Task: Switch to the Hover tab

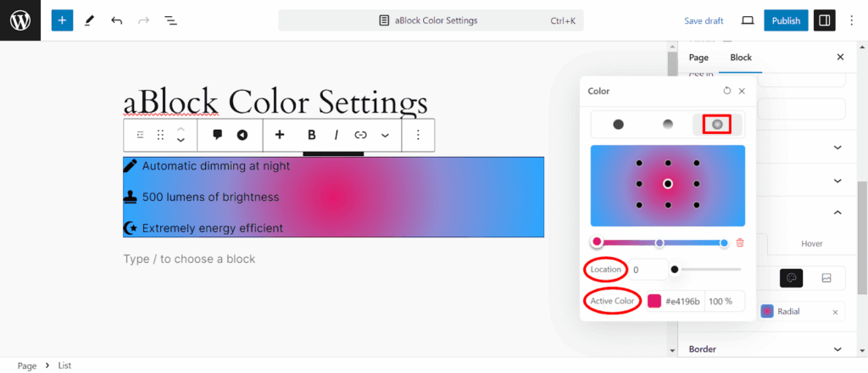Action: [812, 243]
